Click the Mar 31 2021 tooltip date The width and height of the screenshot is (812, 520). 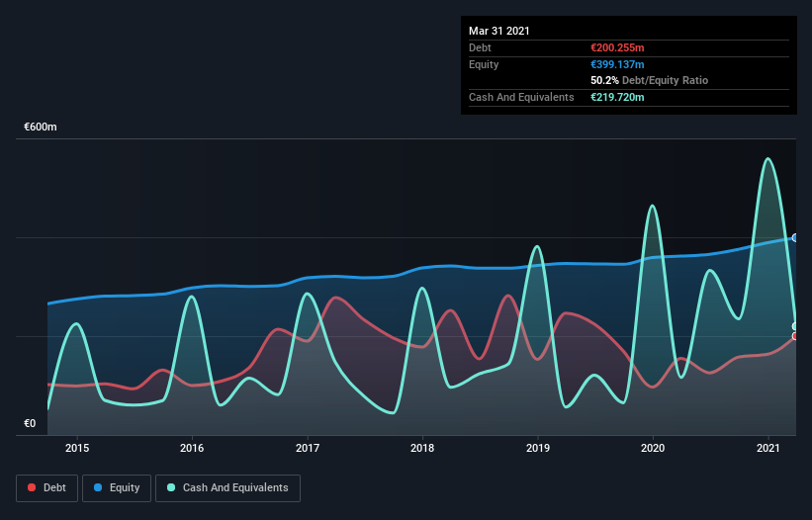coord(499,31)
